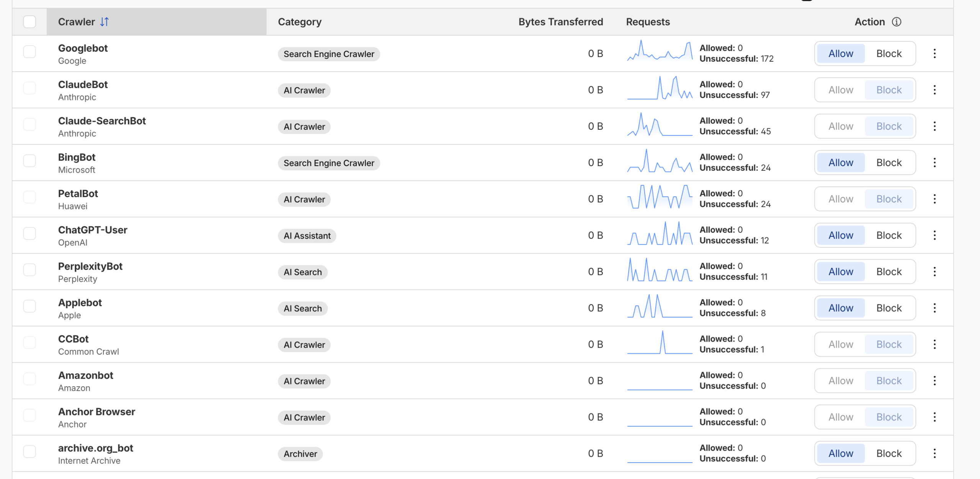Open the Applebot row options menu
This screenshot has width=980, height=479.
[x=934, y=308]
